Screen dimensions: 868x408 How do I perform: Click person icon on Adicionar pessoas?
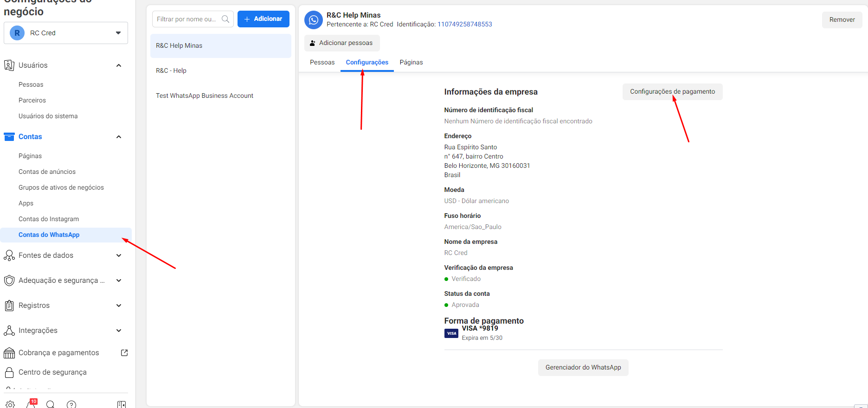point(313,43)
